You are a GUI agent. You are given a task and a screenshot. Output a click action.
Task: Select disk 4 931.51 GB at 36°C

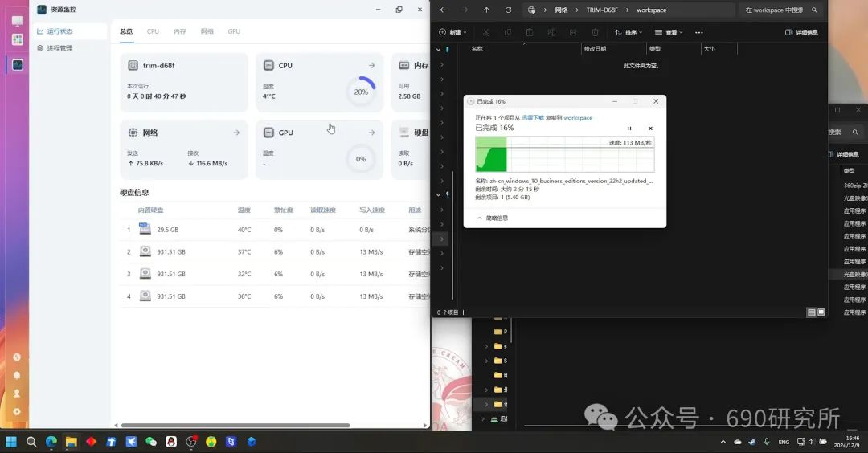(275, 296)
